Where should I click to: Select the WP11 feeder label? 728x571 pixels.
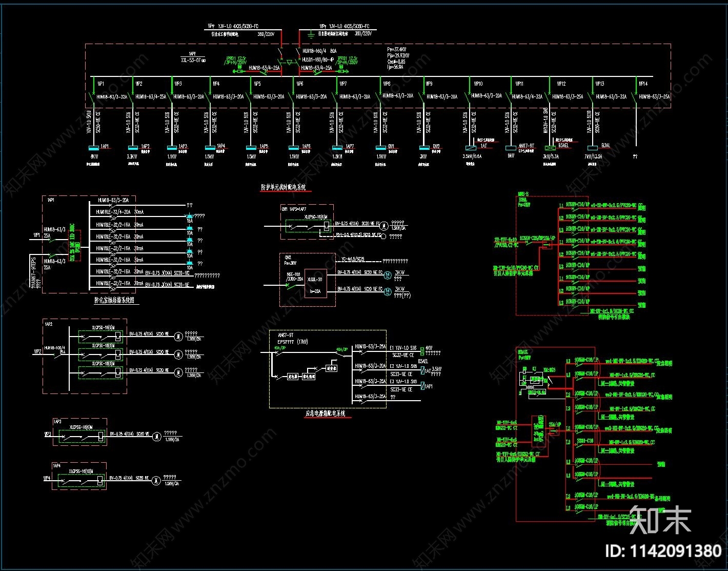[x=519, y=84]
